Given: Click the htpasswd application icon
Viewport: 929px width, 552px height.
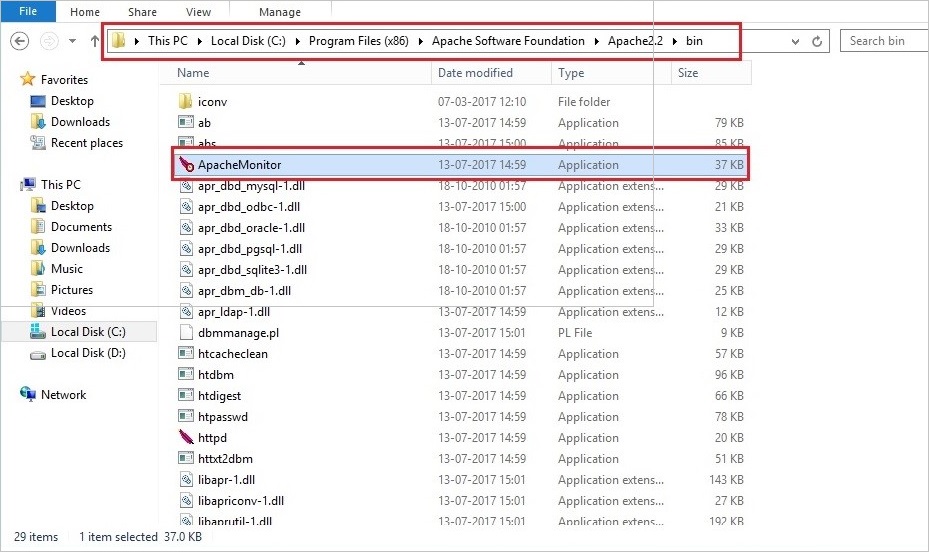Looking at the screenshot, I should [x=185, y=416].
